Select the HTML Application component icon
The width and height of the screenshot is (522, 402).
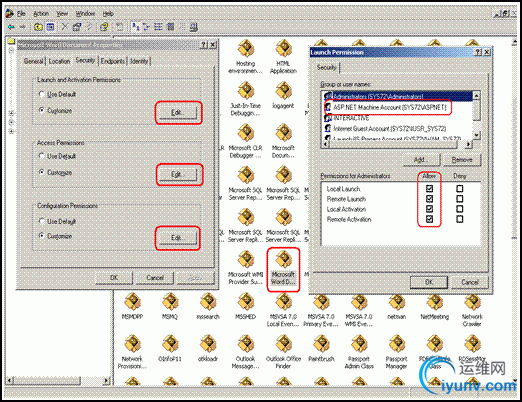pyautogui.click(x=283, y=49)
